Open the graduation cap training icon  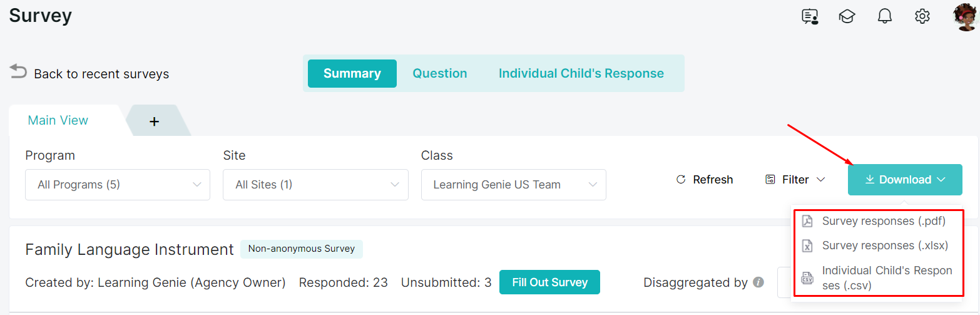tap(847, 16)
